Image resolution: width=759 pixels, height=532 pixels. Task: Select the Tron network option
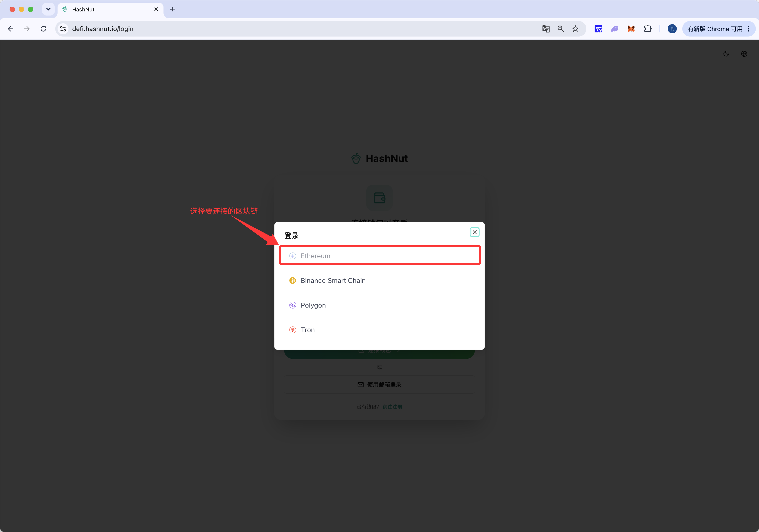379,330
